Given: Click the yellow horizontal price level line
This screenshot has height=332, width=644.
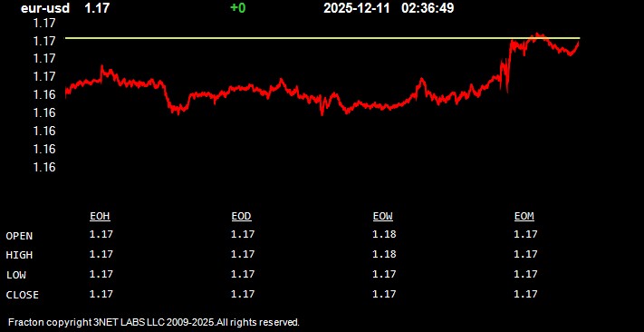Looking at the screenshot, I should tap(322, 38).
